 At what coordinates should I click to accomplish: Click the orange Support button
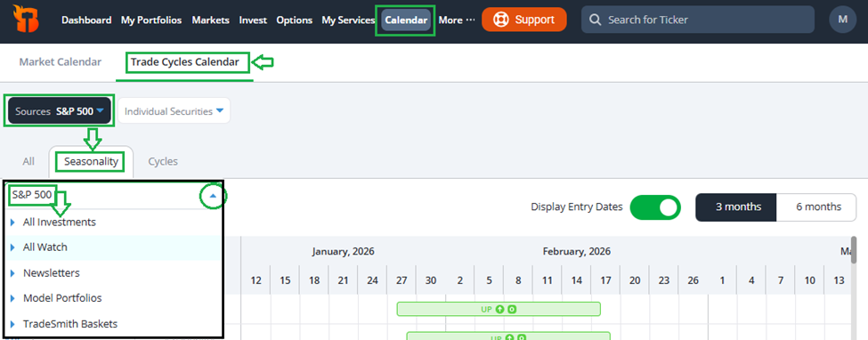pyautogui.click(x=524, y=20)
